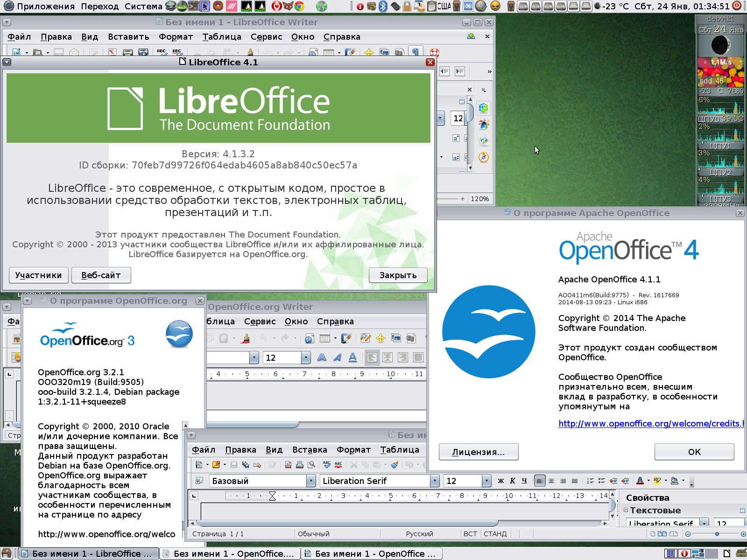Image resolution: width=747 pixels, height=560 pixels.
Task: Open paragraph style dropdown showing Базовый
Action: (311, 481)
